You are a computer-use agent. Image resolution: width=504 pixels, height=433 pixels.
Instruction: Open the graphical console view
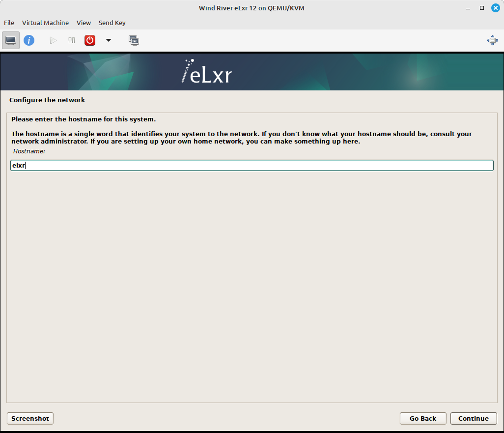(10, 40)
